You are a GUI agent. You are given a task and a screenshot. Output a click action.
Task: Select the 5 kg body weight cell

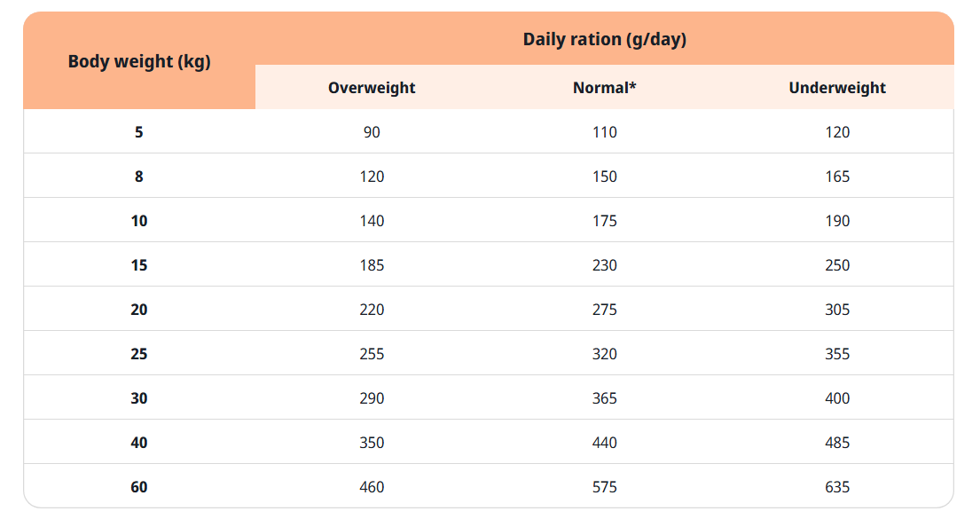pyautogui.click(x=139, y=132)
